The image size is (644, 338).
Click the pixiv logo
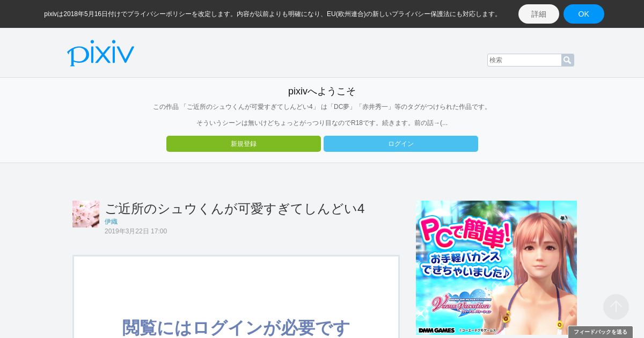point(100,53)
